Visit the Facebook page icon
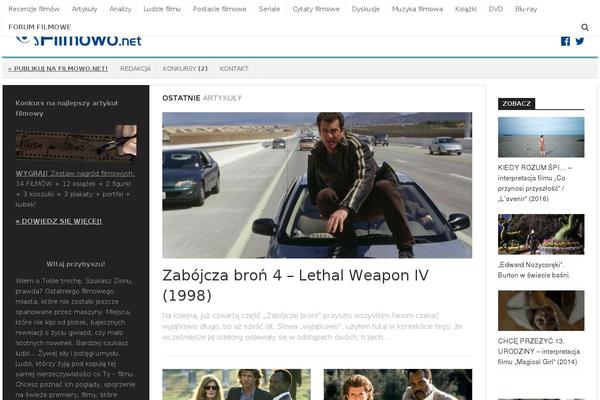 coord(565,41)
